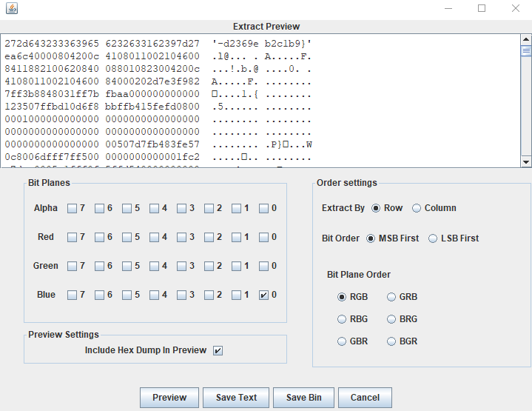Toggle Blue bit plane 5
Viewport: 532px width, 411px height.
click(x=127, y=295)
